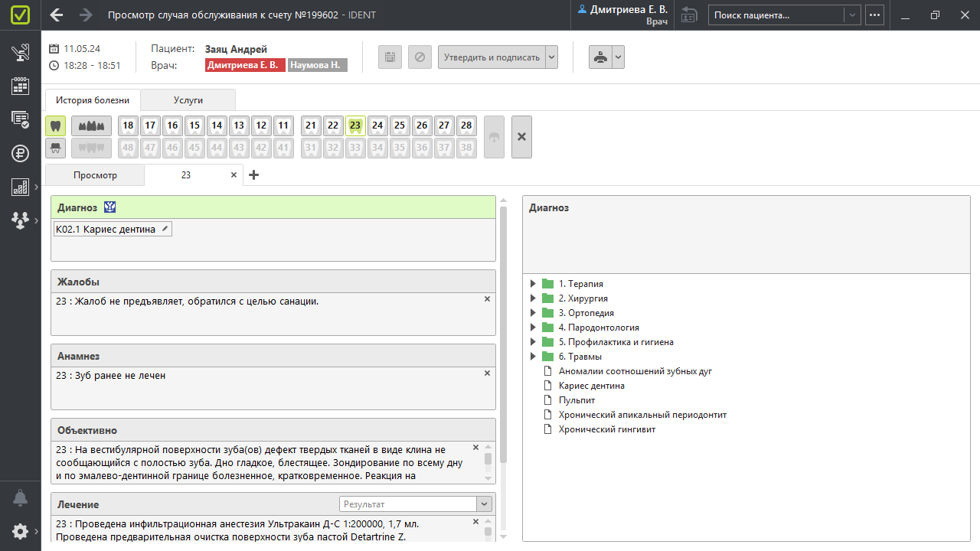
Task: Select tooth 11 in the dental chart
Action: (283, 126)
